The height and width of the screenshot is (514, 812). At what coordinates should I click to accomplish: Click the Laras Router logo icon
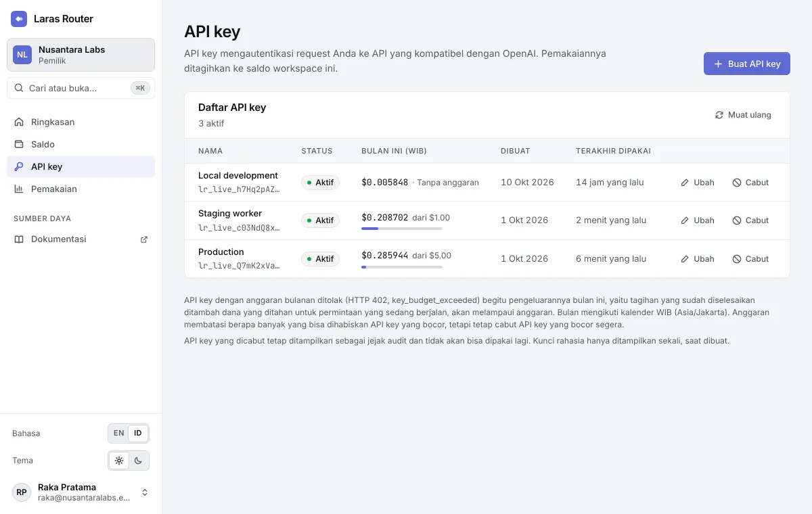(19, 19)
